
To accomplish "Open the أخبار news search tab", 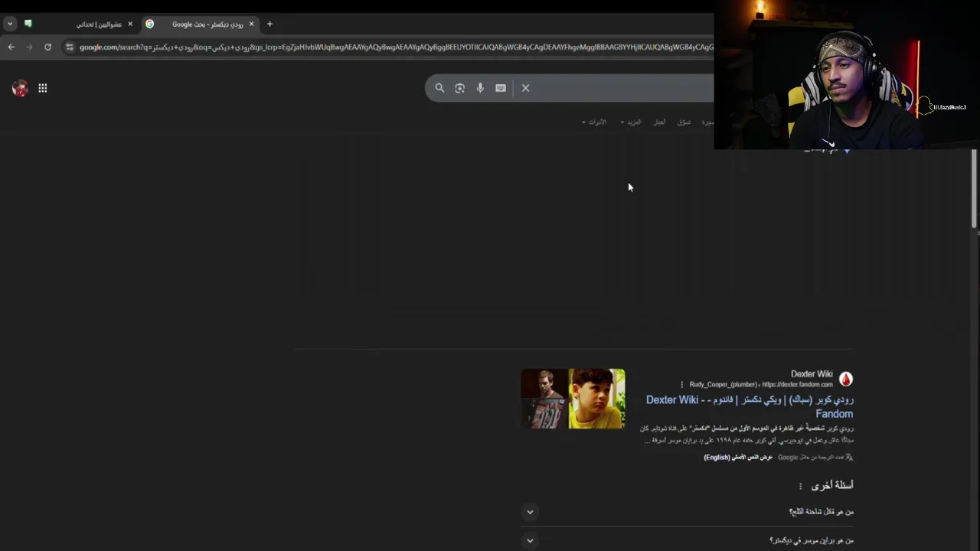I will [659, 122].
